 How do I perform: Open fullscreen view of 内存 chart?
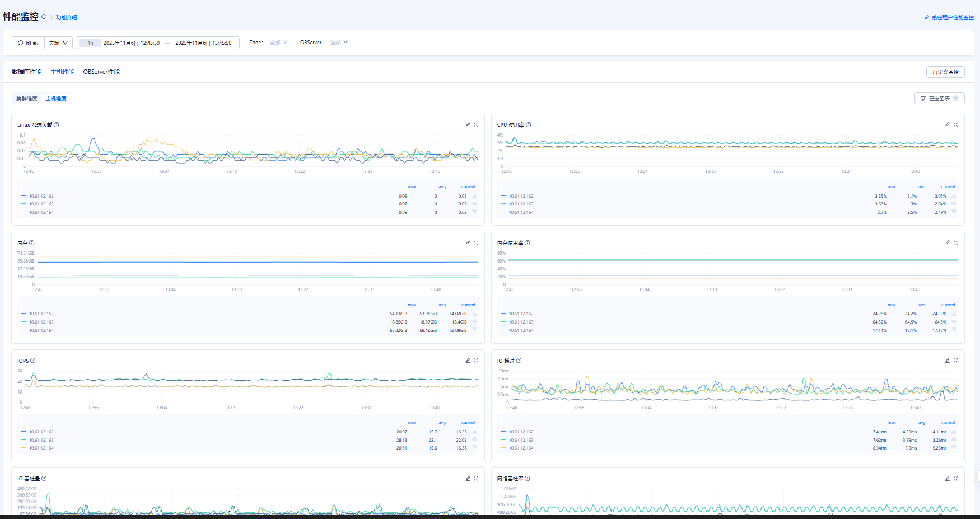[x=475, y=243]
